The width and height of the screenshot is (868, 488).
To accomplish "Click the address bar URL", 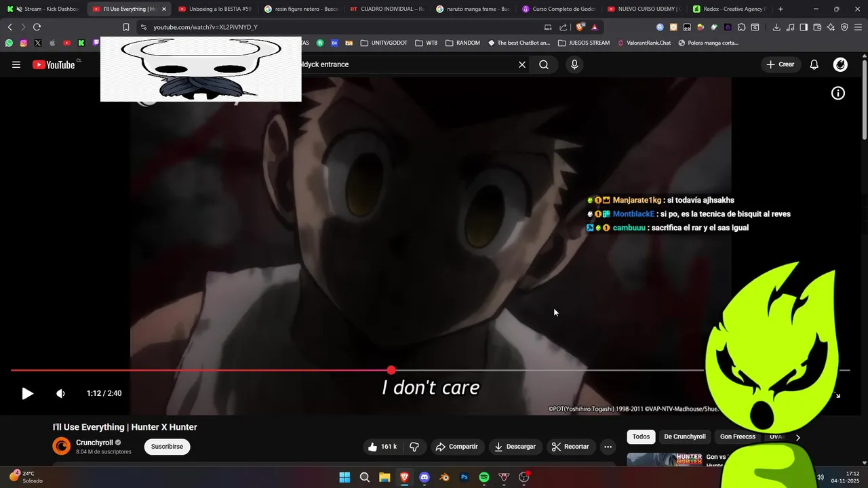I will coord(205,27).
